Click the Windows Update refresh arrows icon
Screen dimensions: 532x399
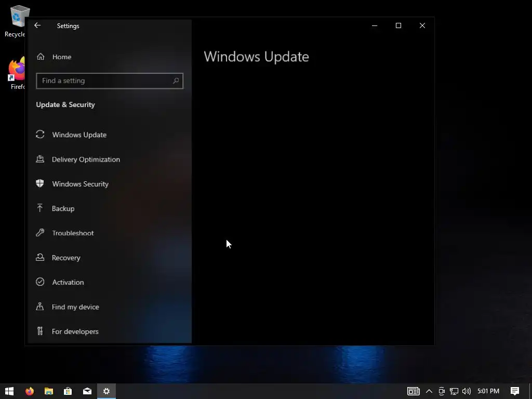(40, 135)
